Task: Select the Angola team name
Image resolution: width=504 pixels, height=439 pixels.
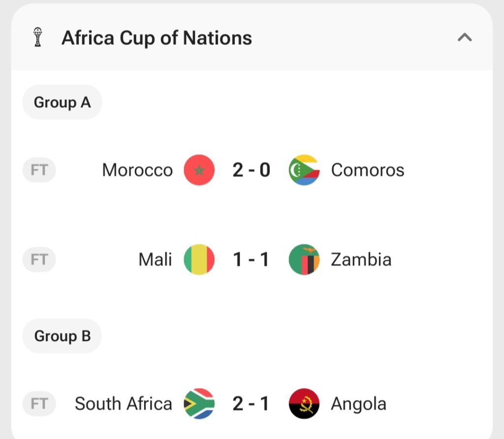Action: pos(358,404)
